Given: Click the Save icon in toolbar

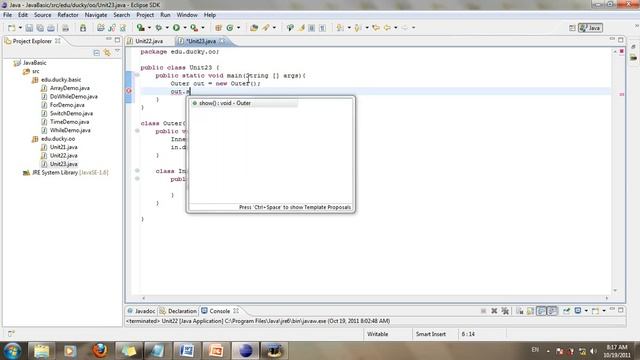Looking at the screenshot, I should [29, 28].
